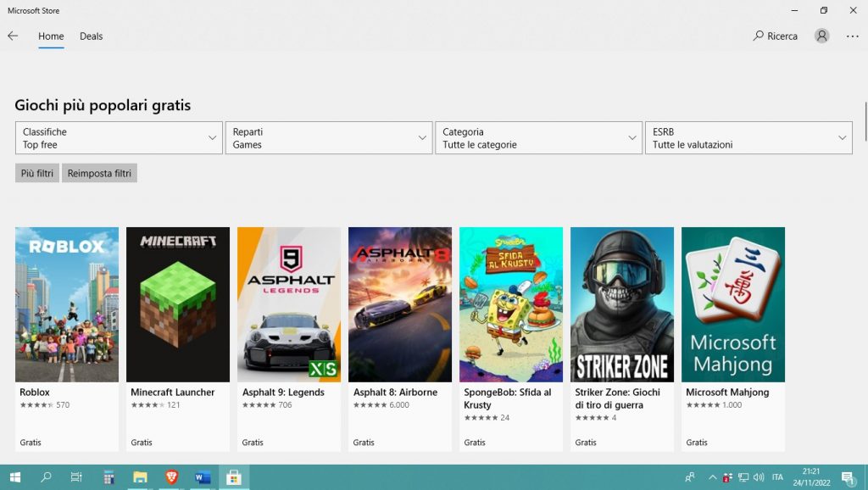Open the Roblox game thumbnail

pos(66,303)
